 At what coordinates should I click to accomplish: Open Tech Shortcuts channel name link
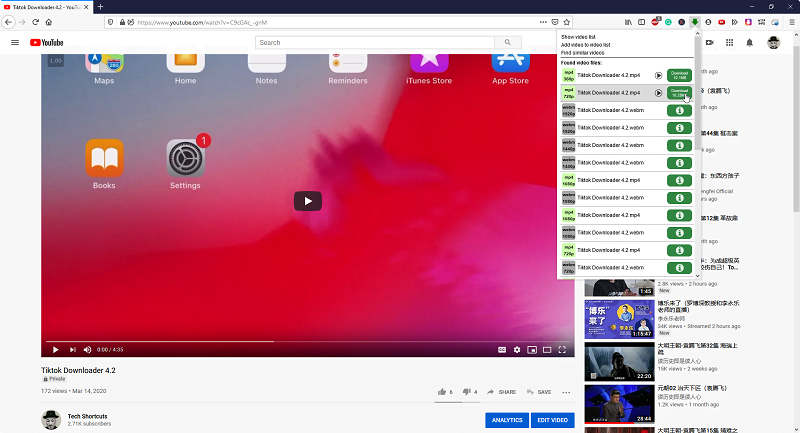click(87, 416)
